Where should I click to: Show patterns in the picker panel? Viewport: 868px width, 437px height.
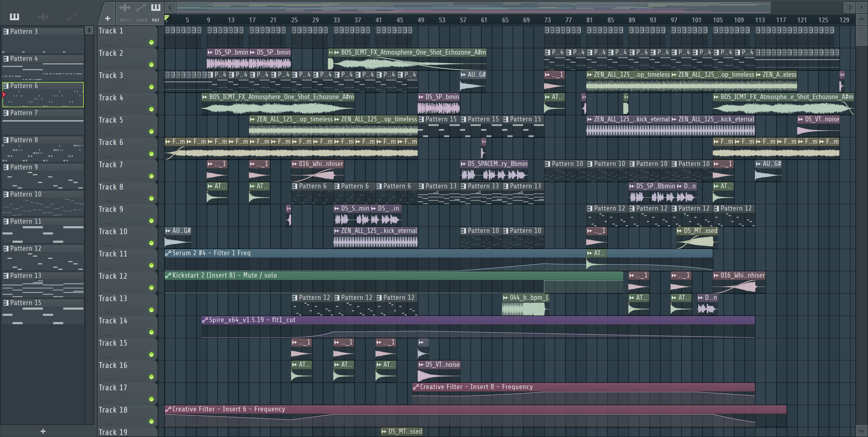[14, 16]
